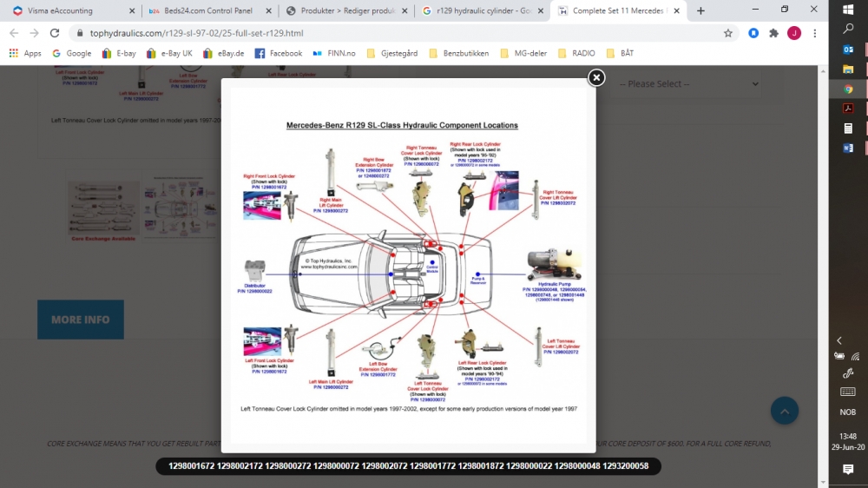Click the MORE INFO button
The image size is (868, 488).
(81, 320)
